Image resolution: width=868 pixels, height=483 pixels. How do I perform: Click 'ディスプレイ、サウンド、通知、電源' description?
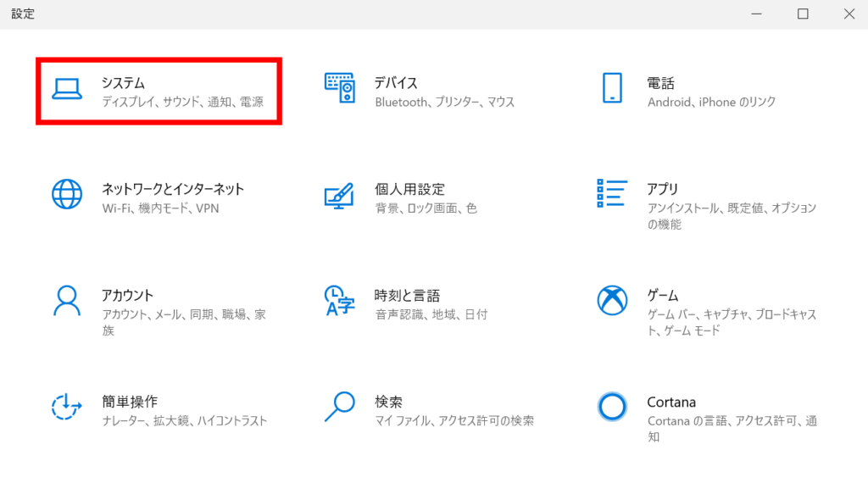point(183,102)
